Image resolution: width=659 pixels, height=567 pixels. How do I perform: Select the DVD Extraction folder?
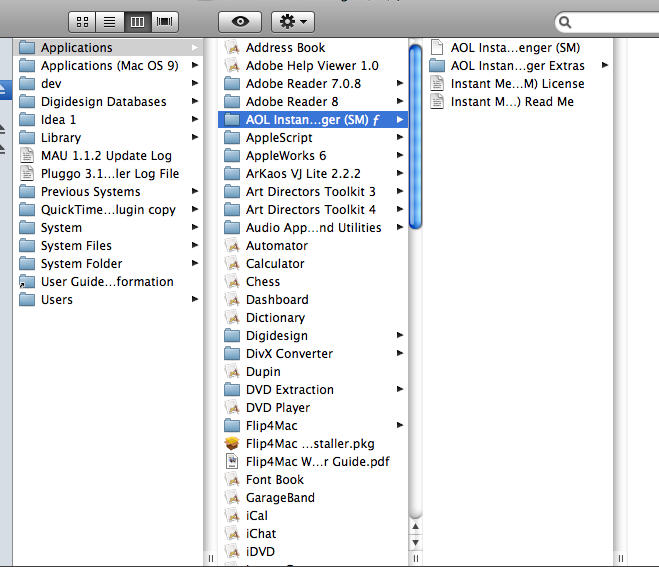pos(313,390)
